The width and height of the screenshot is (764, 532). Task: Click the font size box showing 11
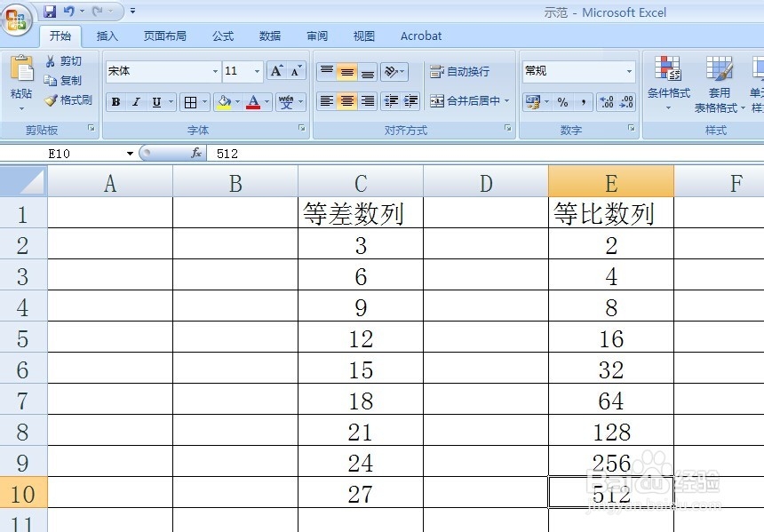coord(237,72)
